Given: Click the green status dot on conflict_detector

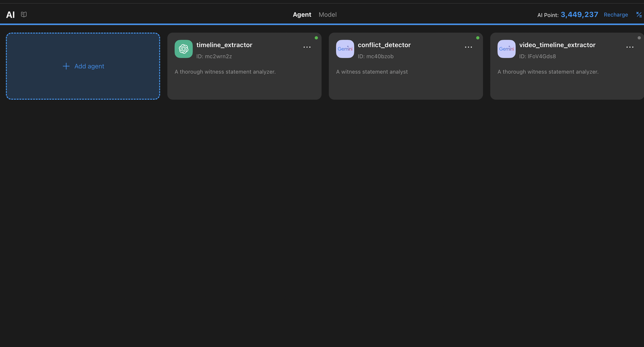Looking at the screenshot, I should (478, 38).
